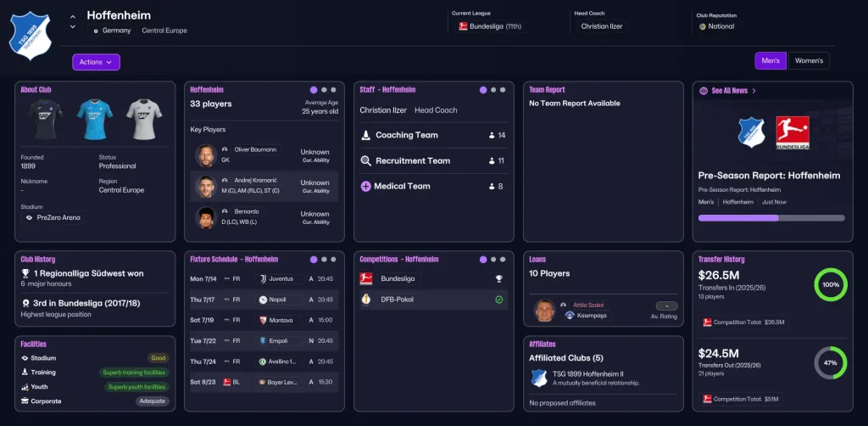The height and width of the screenshot is (426, 868).
Task: Click the news reading progress bar
Action: 771,218
